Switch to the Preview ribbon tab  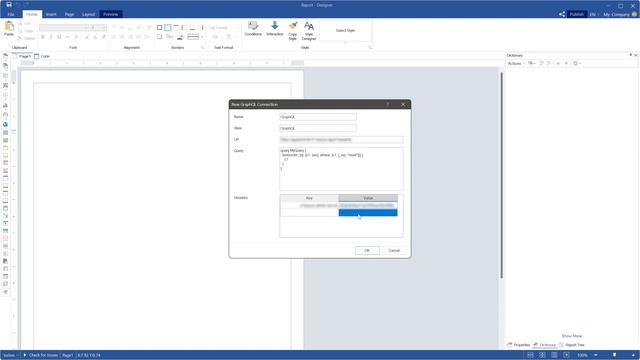pos(111,14)
